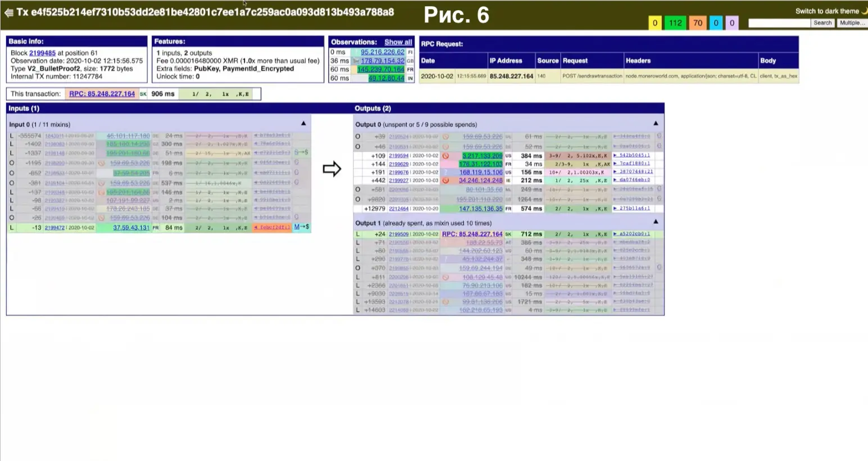
Task: Open block 2212464 link in +12979 row
Action: coord(399,209)
